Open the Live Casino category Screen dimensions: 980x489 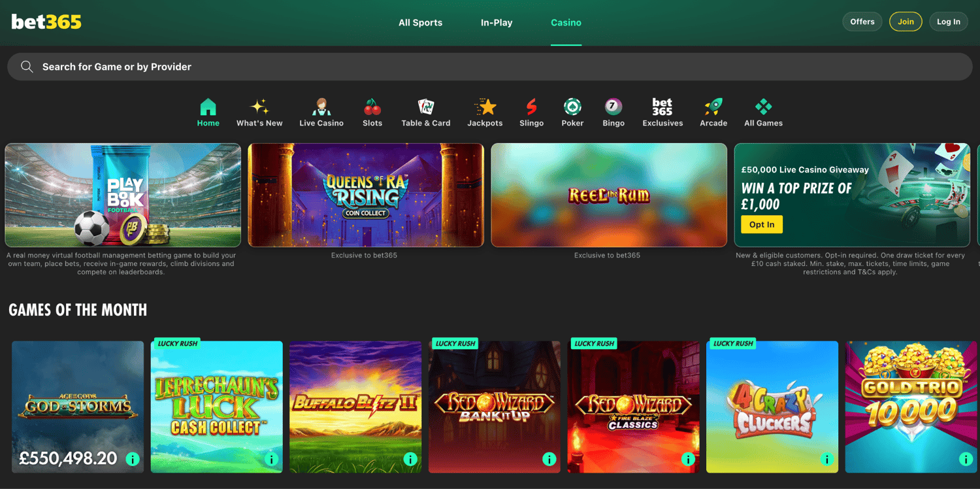coord(321,112)
